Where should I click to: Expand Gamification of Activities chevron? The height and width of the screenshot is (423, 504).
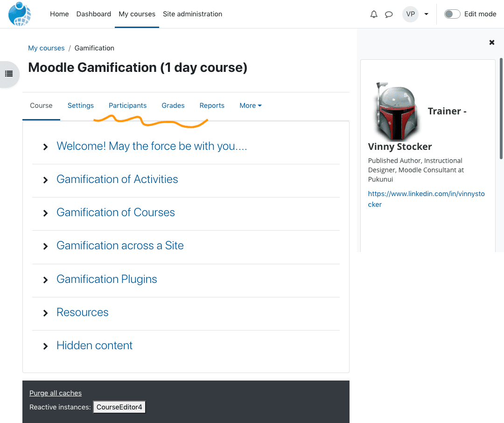tap(45, 180)
